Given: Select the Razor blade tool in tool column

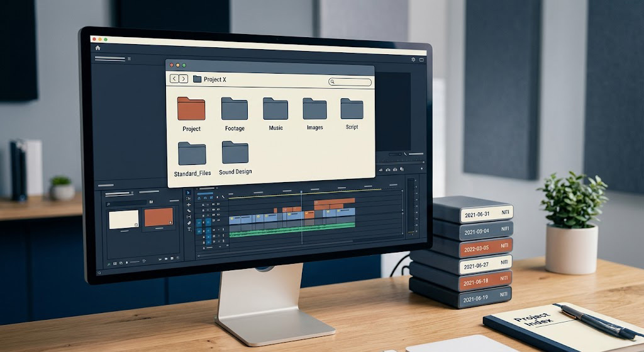Looking at the screenshot, I should (x=189, y=210).
